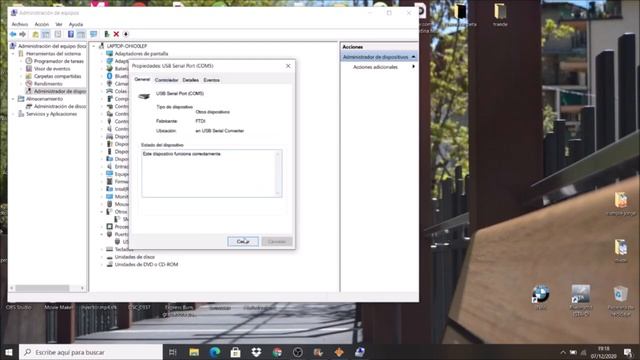Screen dimensions: 640x360
Task: Click the Forward arrow in the toolbar
Action: point(22,34)
